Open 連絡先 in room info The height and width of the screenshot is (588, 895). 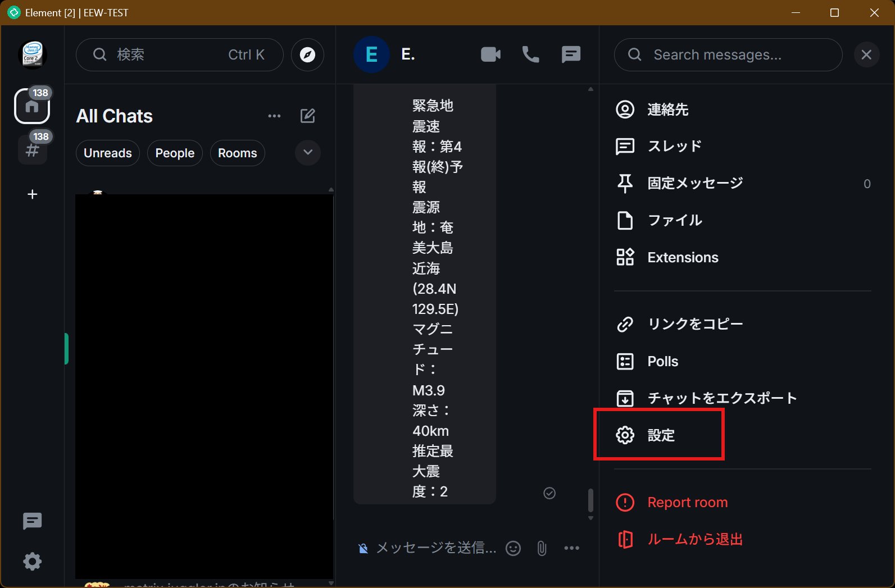(742, 110)
